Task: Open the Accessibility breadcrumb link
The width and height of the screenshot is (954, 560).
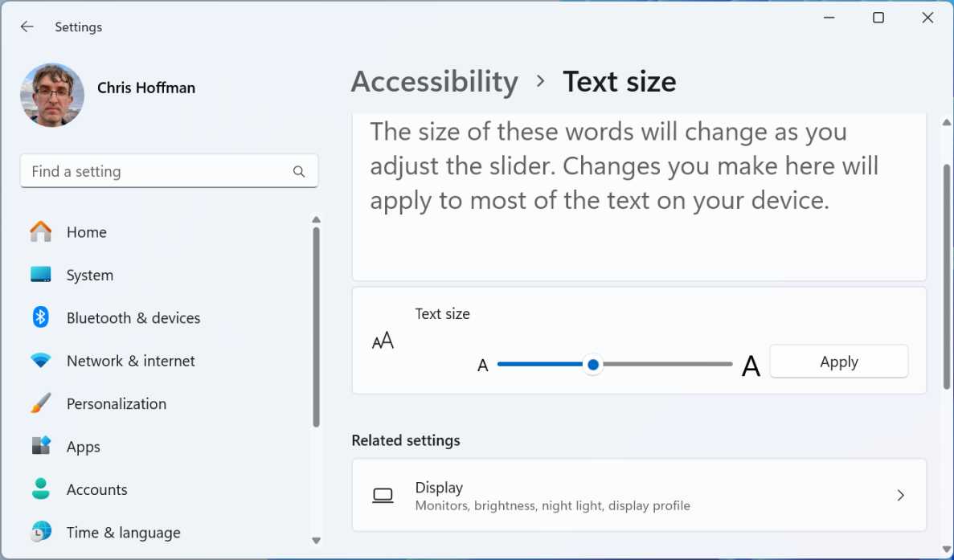Action: click(434, 81)
